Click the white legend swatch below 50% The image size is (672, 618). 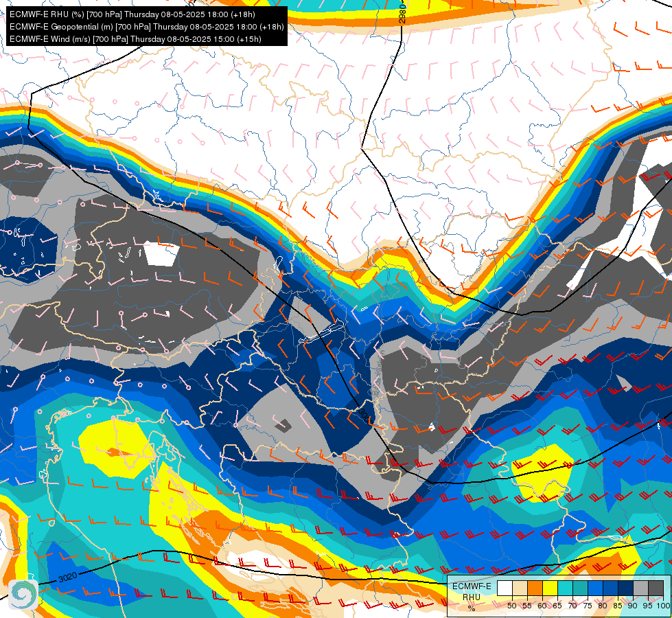(x=505, y=588)
